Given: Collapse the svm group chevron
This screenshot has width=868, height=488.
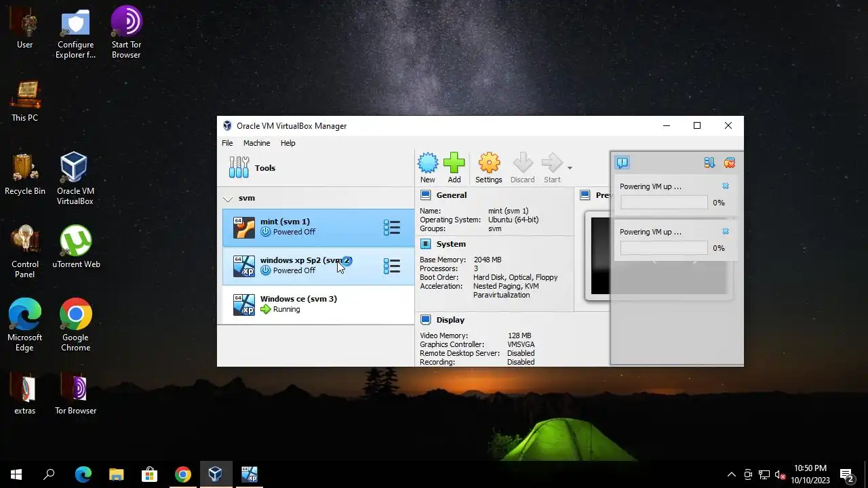Looking at the screenshot, I should (x=228, y=199).
